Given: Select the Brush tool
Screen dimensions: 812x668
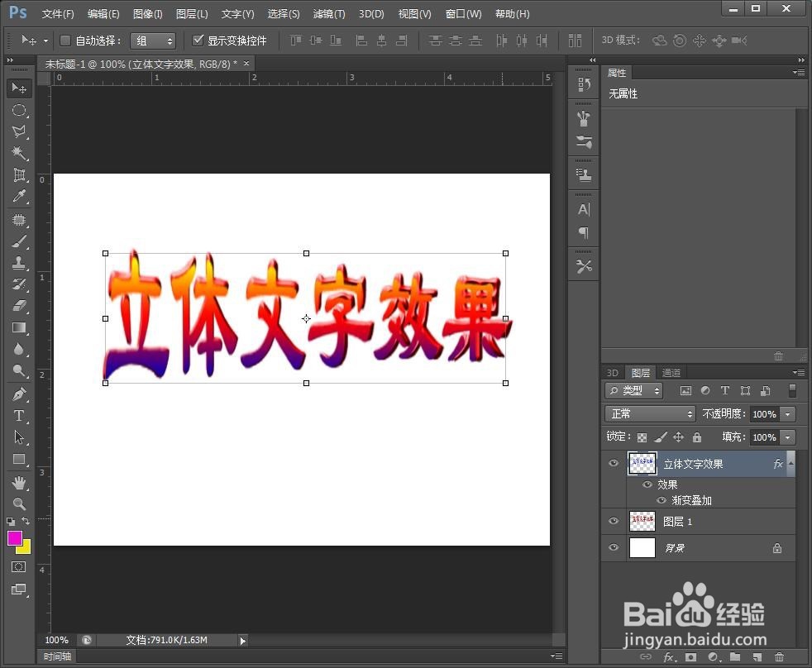Looking at the screenshot, I should 19,241.
